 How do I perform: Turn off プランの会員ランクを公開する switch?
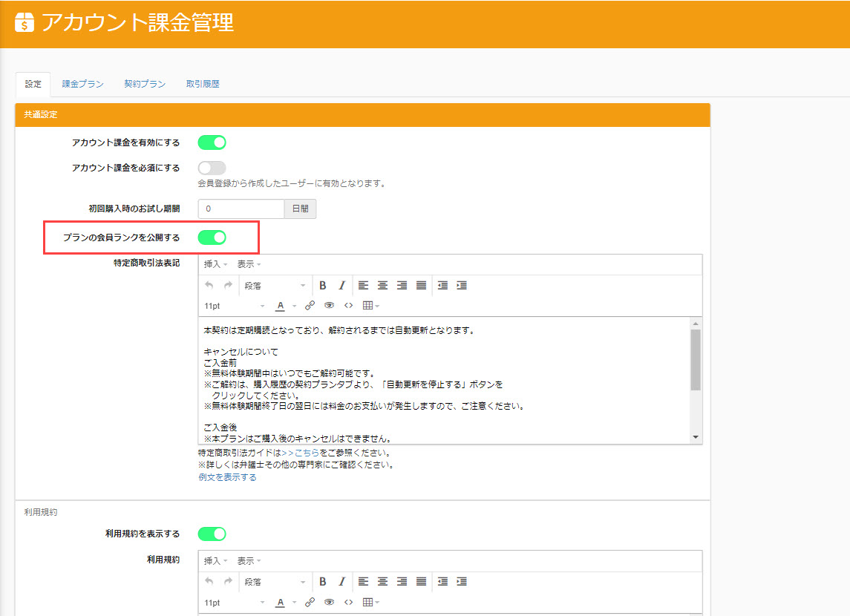212,237
